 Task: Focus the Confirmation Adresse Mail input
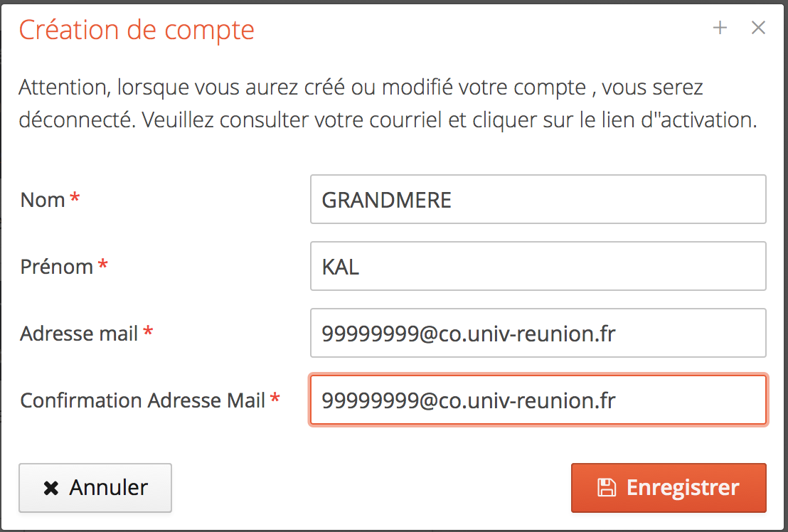point(538,400)
